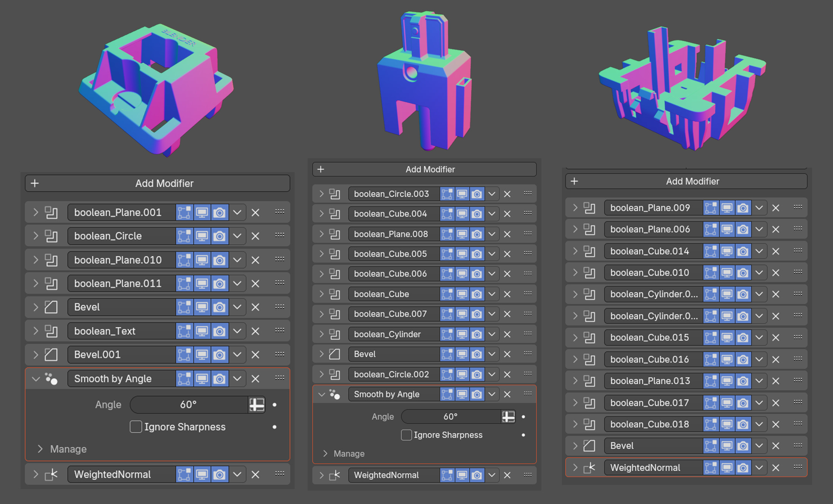Click middle panel Angle 60° field
This screenshot has width=833, height=504.
pyautogui.click(x=451, y=417)
